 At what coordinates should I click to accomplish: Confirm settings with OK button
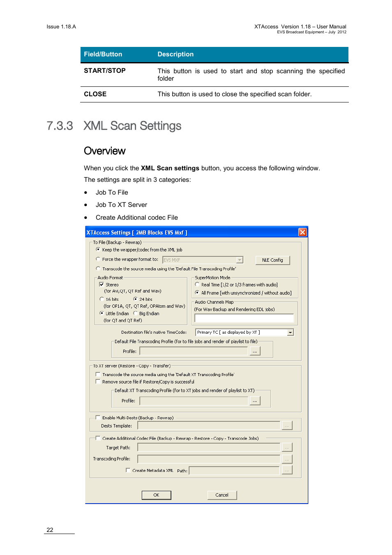tap(156, 495)
